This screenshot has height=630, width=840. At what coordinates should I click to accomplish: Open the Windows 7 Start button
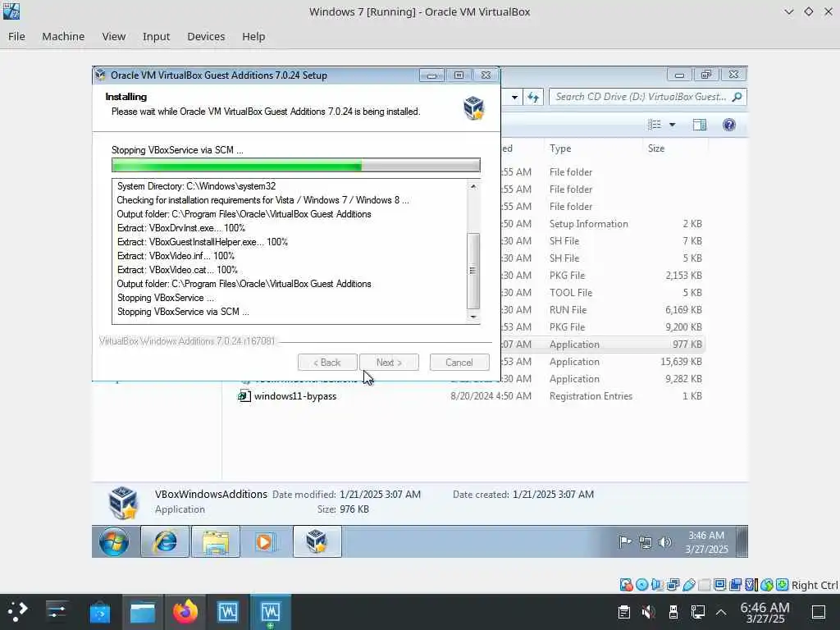[113, 542]
